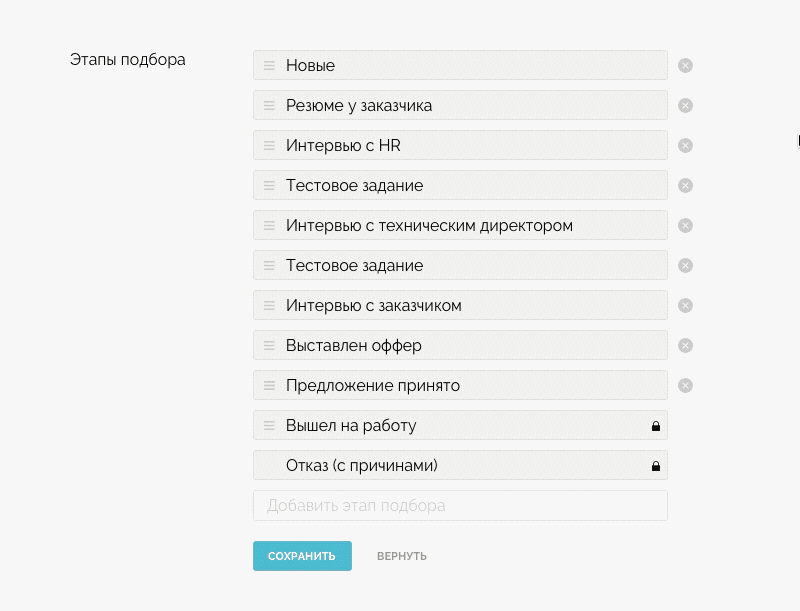
Task: Click the drag handle of Интервью с техническим директором
Action: pyautogui.click(x=268, y=225)
